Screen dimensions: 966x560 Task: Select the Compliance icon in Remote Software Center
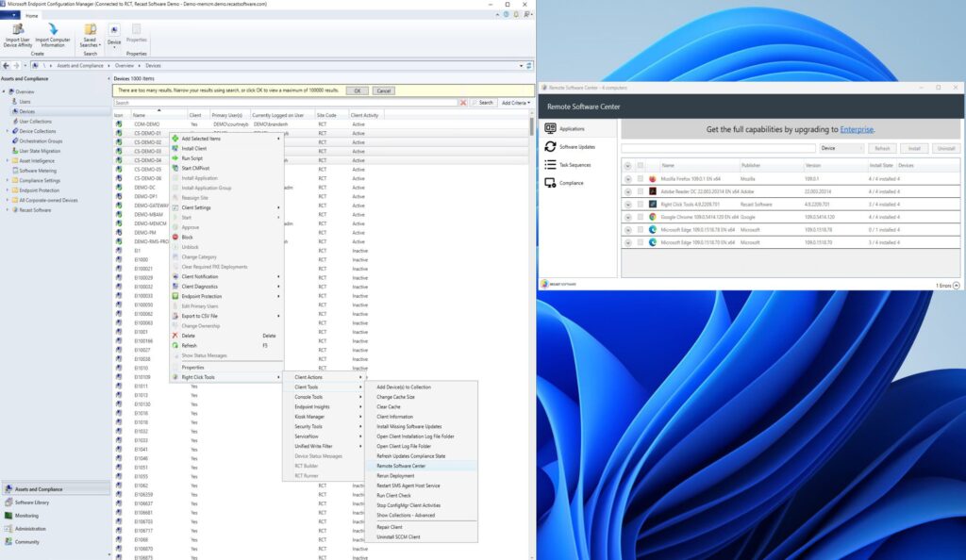pos(550,183)
